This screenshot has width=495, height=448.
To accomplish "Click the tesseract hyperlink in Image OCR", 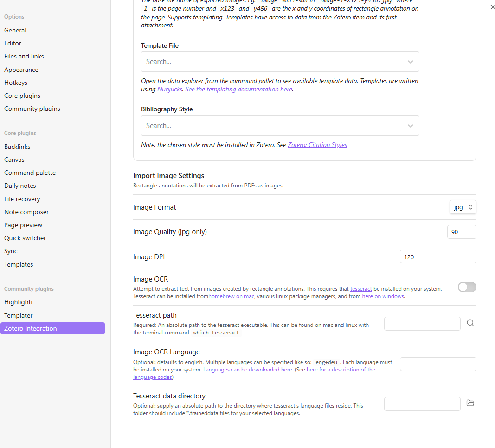I will pyautogui.click(x=360, y=288).
